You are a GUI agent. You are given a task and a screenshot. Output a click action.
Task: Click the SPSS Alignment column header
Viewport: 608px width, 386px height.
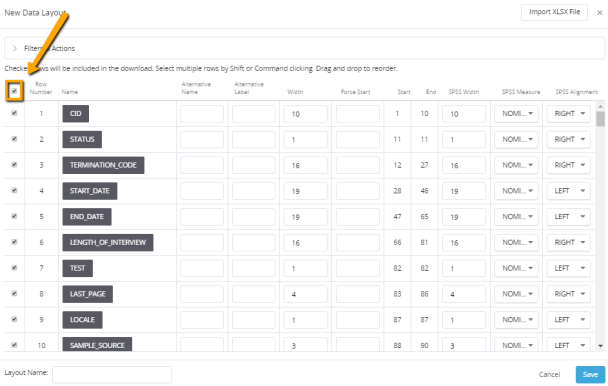point(577,92)
